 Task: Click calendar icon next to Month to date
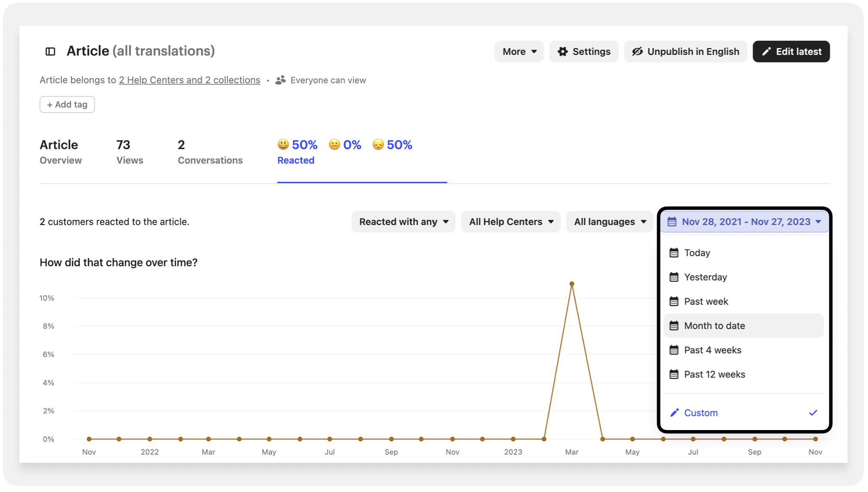(674, 326)
